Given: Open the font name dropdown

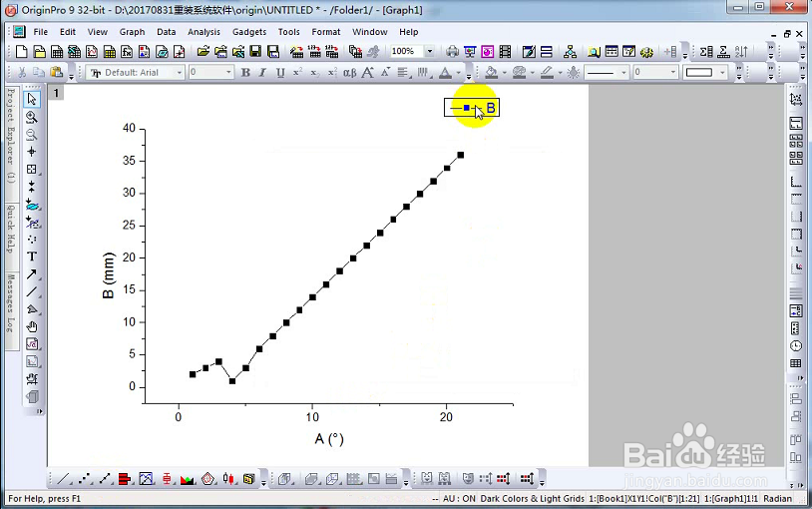Looking at the screenshot, I should pyautogui.click(x=180, y=73).
